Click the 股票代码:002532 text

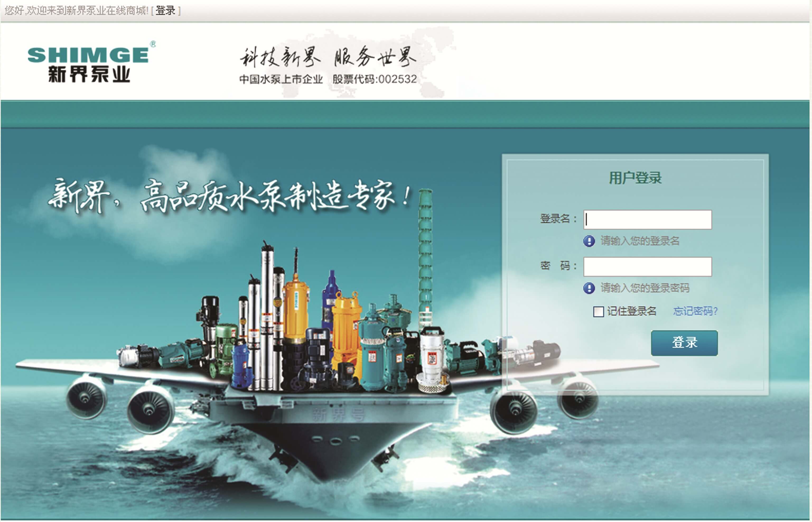tap(374, 79)
